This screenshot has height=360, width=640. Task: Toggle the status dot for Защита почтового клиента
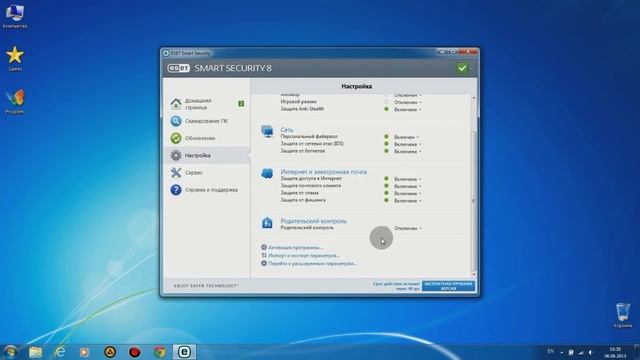(x=386, y=186)
